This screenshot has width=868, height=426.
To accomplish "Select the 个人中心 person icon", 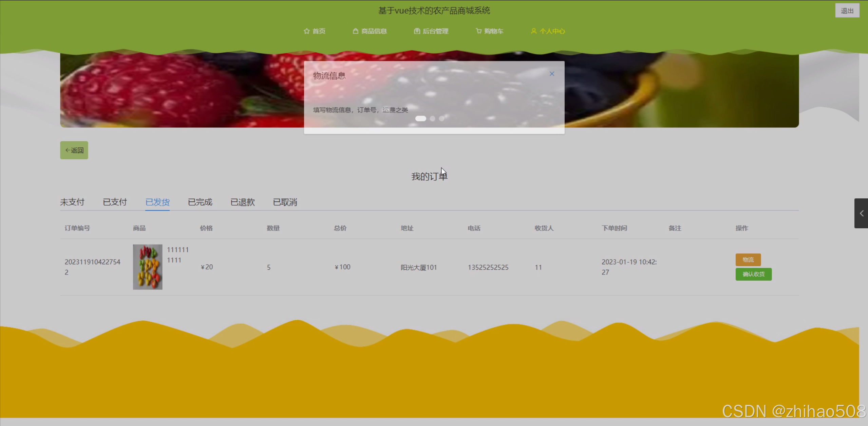I will tap(533, 31).
